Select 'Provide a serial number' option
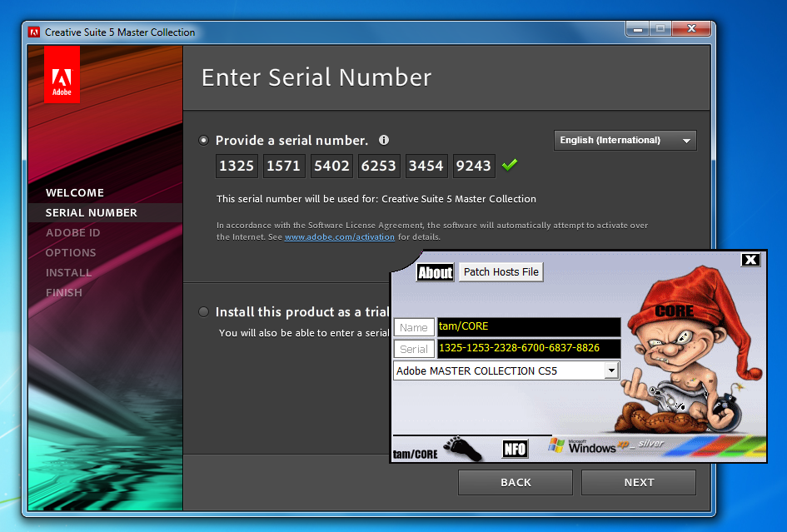This screenshot has height=532, width=787. (203, 141)
